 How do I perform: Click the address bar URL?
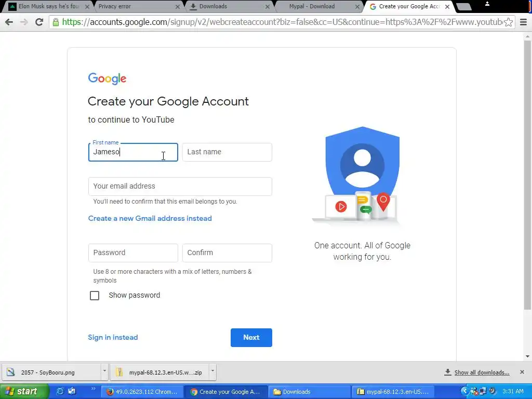pyautogui.click(x=282, y=22)
